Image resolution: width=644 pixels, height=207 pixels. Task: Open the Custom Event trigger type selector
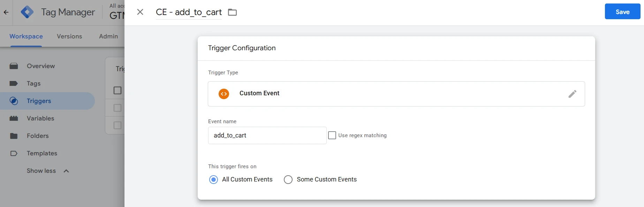click(396, 94)
